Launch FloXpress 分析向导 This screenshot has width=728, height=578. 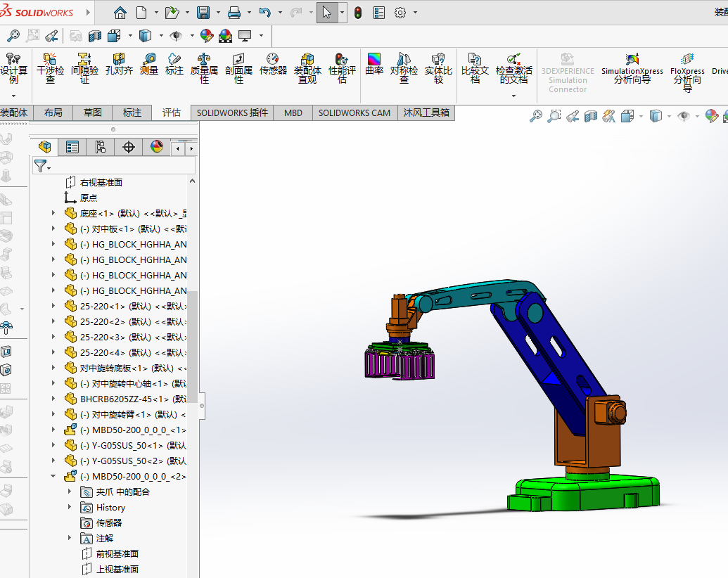(687, 73)
